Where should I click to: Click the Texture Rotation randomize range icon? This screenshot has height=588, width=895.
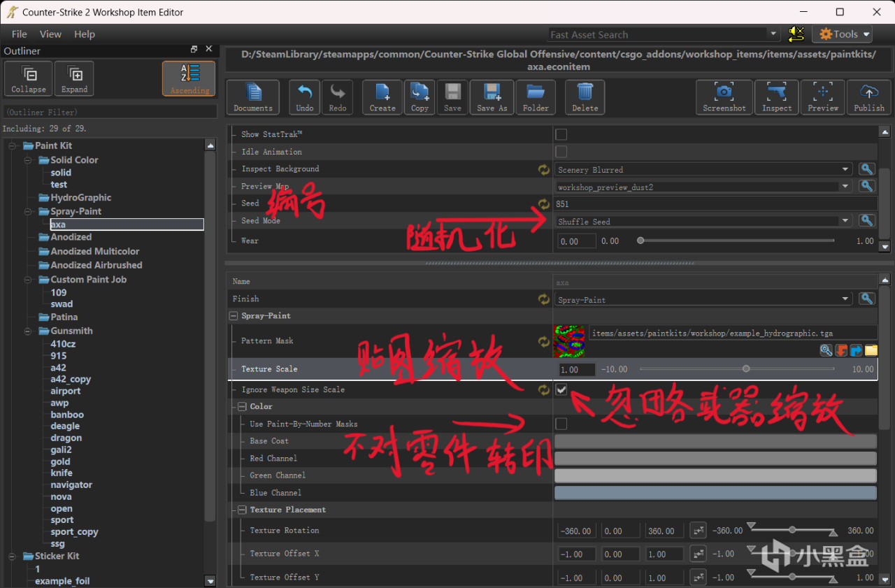698,531
